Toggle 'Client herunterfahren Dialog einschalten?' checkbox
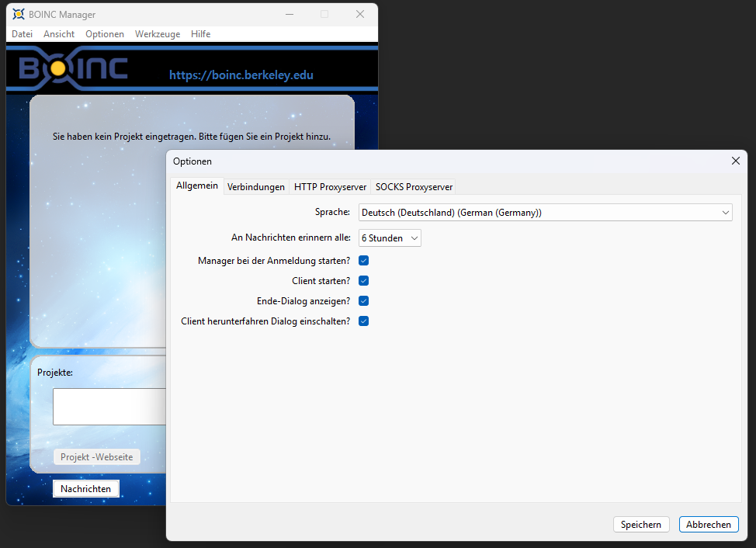The image size is (756, 548). point(363,321)
